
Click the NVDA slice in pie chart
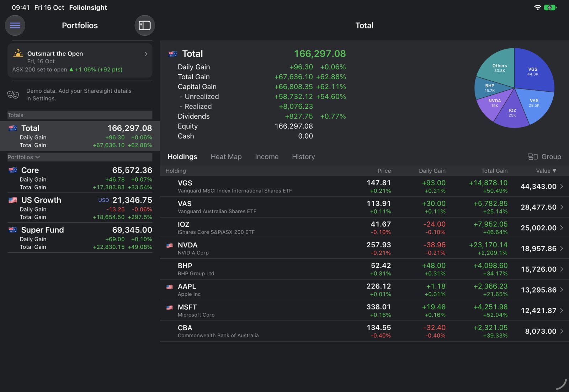point(495,103)
